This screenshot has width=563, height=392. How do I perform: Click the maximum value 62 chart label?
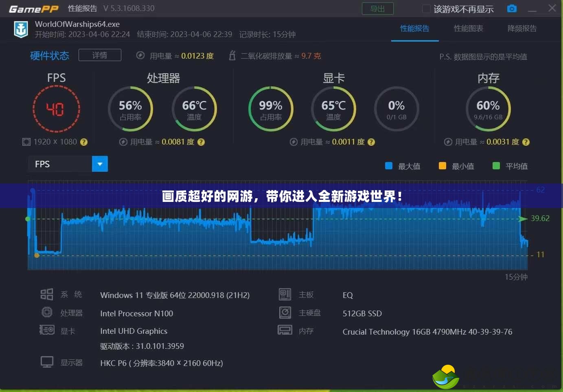(540, 190)
